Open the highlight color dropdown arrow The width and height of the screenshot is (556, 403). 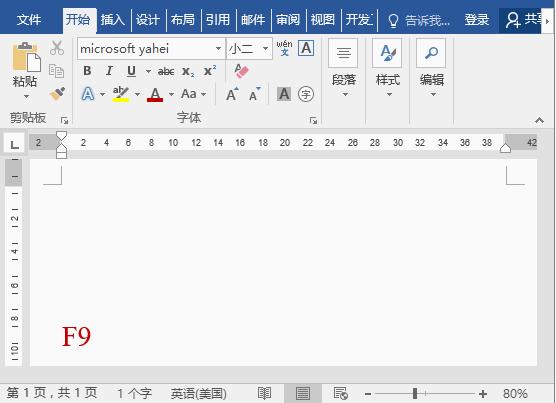137,94
